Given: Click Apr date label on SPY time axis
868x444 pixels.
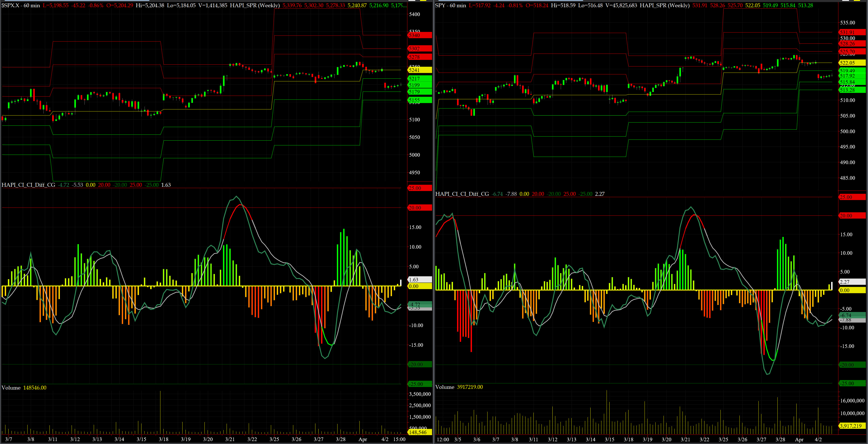Looking at the screenshot, I should [x=799, y=440].
